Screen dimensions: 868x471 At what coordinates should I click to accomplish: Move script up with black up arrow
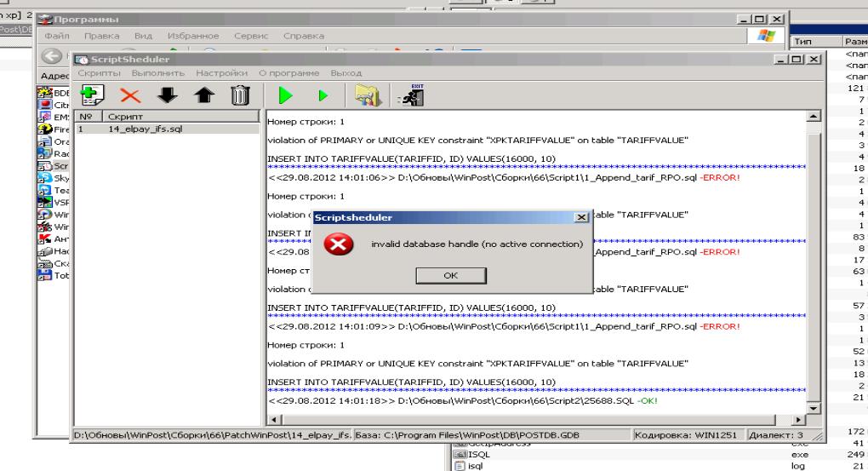coord(203,95)
